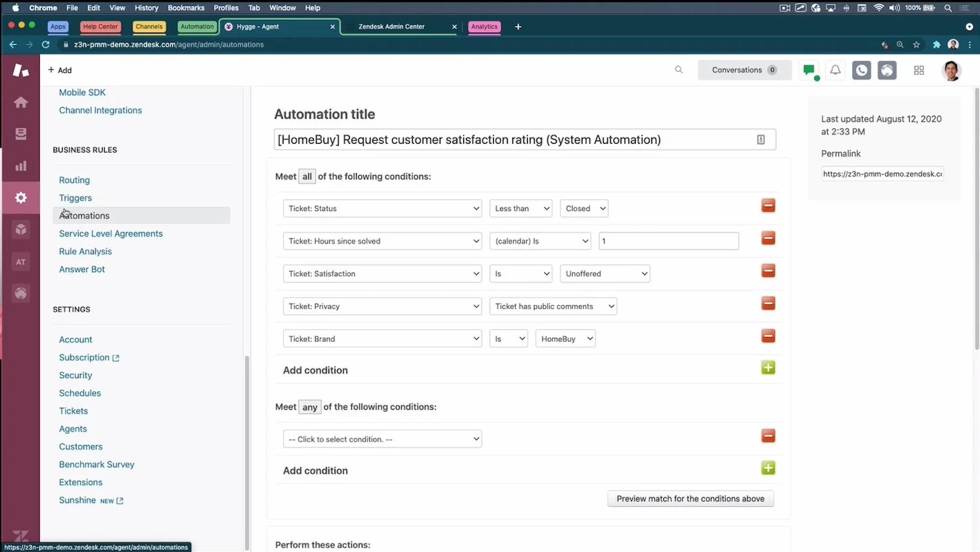The image size is (980, 552).
Task: Bookmark page with star icon
Action: point(916,44)
